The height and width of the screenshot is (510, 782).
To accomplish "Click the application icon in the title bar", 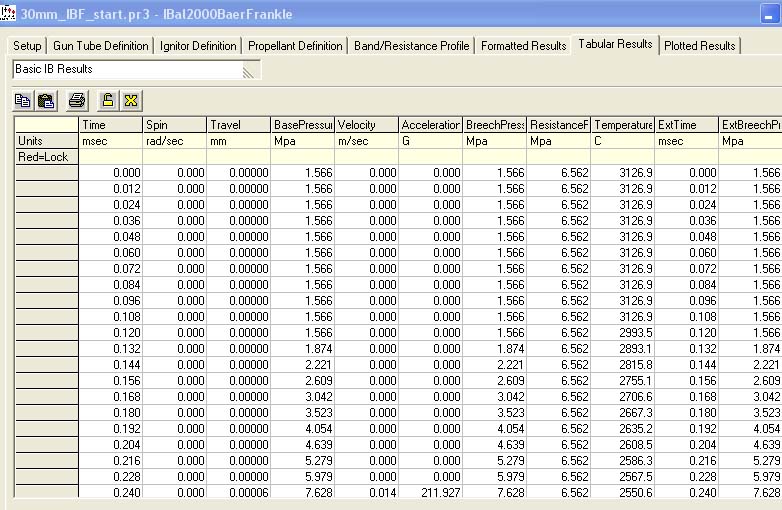I will coord(10,11).
